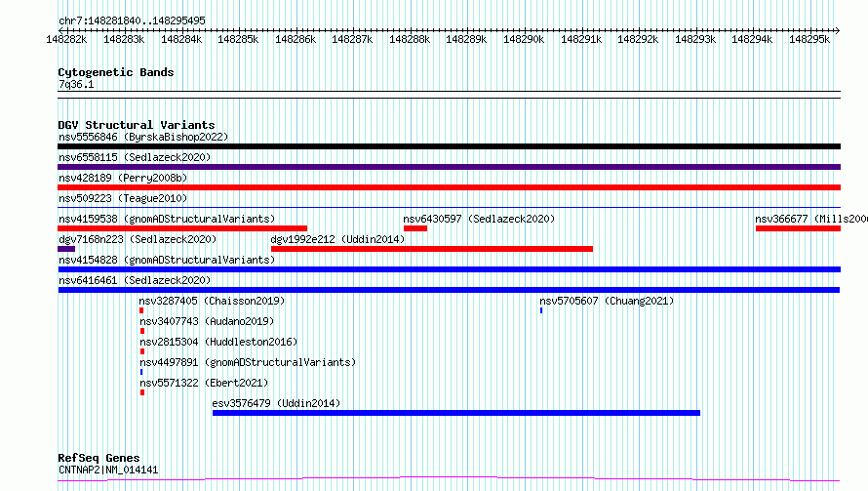Click the dgv7168n223 (Sedlazeck2020) label

tap(138, 239)
